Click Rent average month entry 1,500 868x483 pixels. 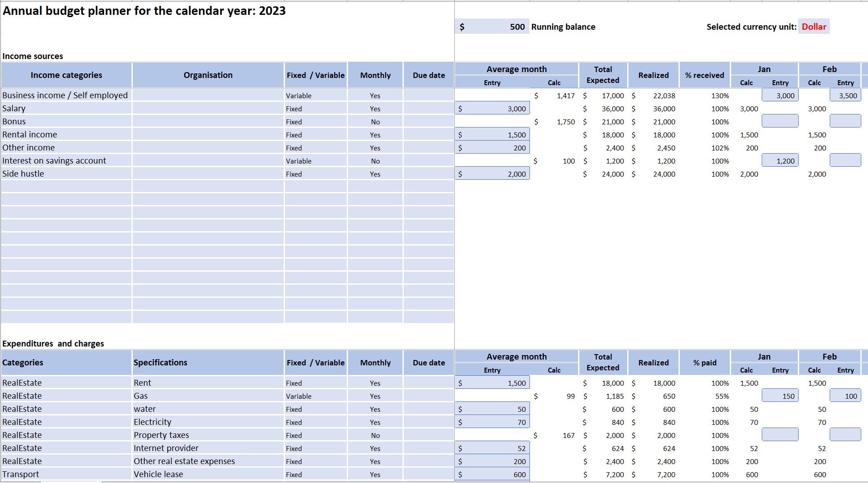pos(492,383)
